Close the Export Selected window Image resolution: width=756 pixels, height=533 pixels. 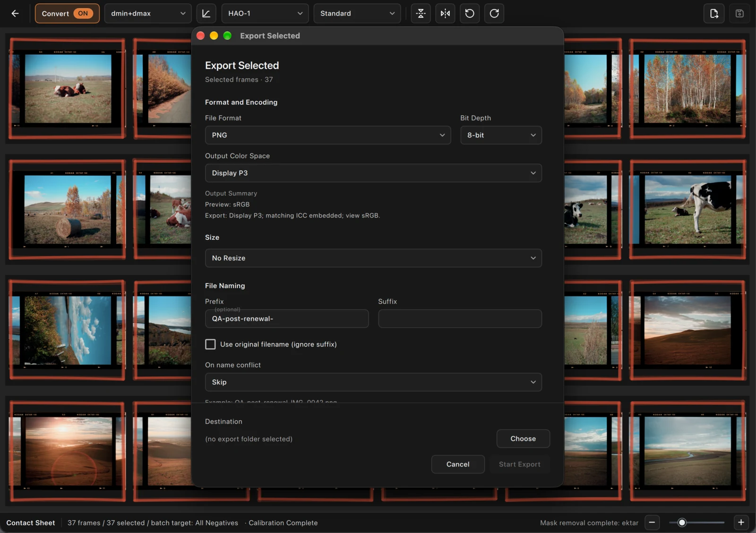pyautogui.click(x=200, y=36)
